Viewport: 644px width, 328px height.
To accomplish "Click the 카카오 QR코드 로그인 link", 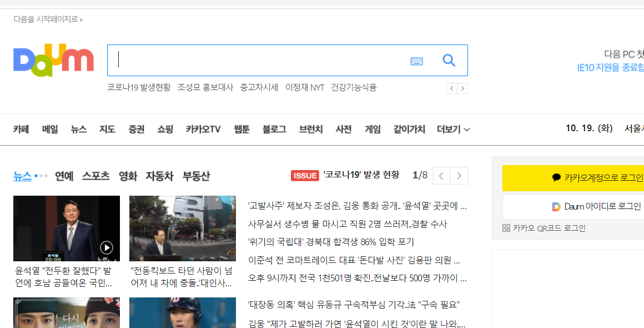I will [544, 228].
